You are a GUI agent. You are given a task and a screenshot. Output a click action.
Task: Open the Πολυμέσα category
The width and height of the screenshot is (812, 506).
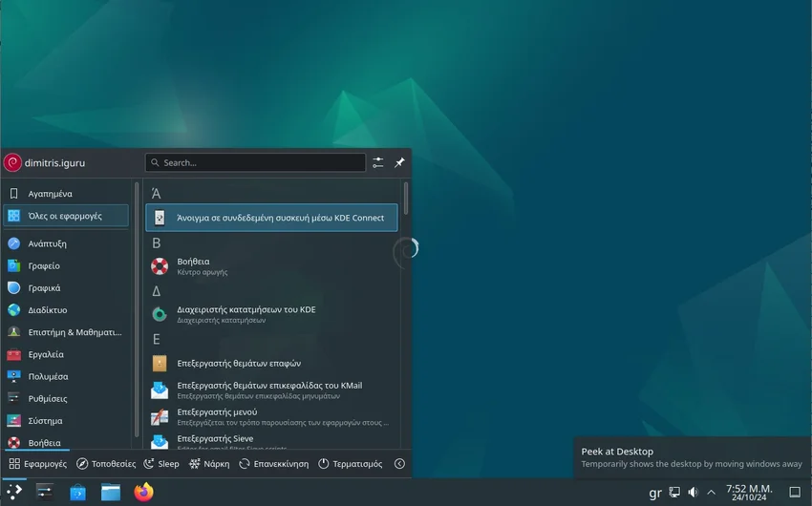pos(66,377)
